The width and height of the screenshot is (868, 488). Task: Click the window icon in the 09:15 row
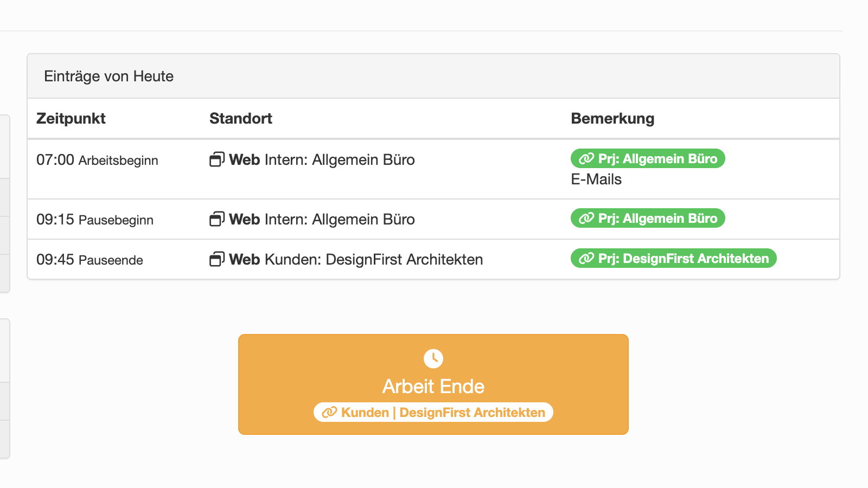click(217, 219)
